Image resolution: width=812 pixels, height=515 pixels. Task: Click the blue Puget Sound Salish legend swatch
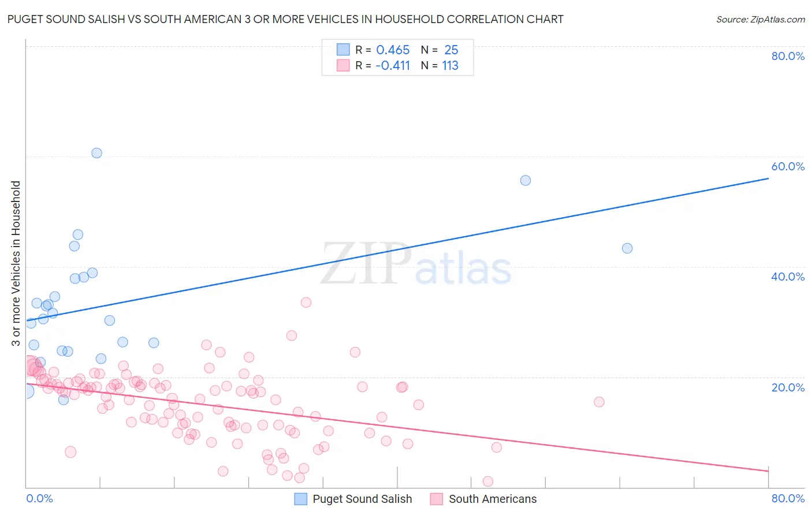pyautogui.click(x=300, y=499)
